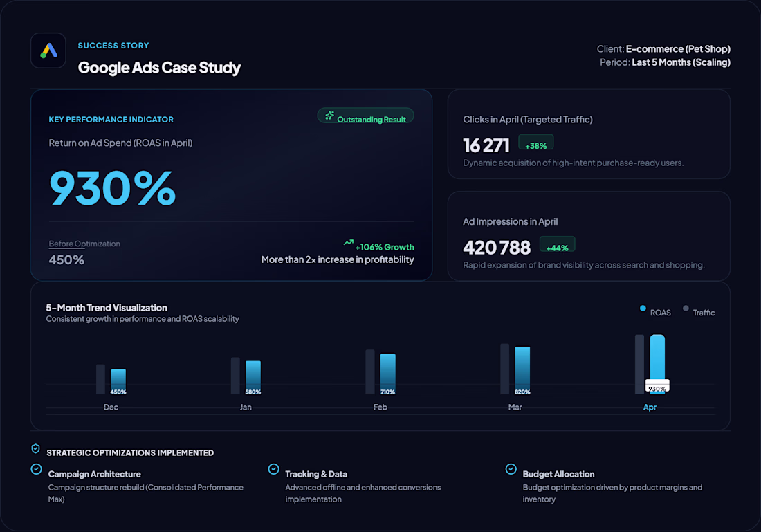Click the Budget Allocation heading
Image resolution: width=761 pixels, height=532 pixels.
[x=558, y=475]
